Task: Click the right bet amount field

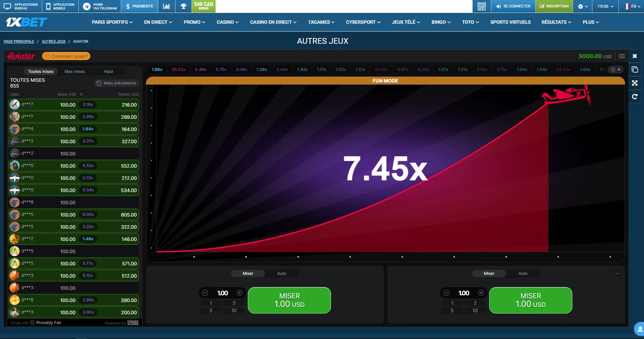Action: (464, 293)
